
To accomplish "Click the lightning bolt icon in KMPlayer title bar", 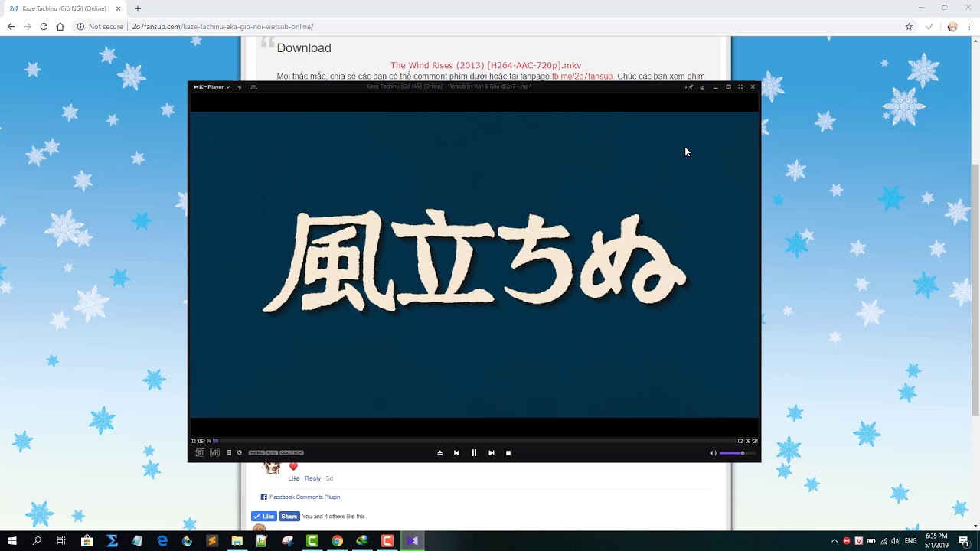I will 240,87.
